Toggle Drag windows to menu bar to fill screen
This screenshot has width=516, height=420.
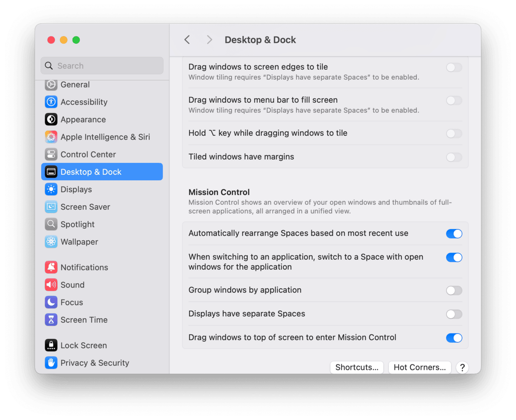pyautogui.click(x=454, y=101)
